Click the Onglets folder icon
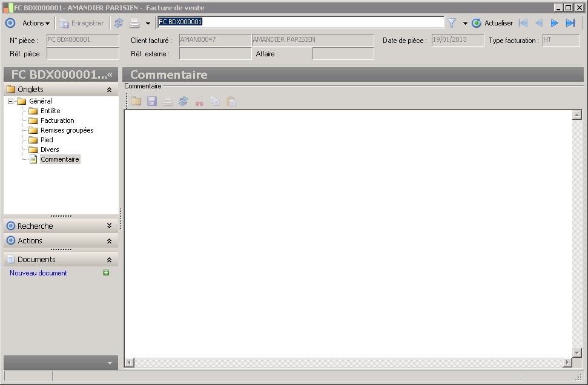The width and height of the screenshot is (588, 385). click(11, 89)
